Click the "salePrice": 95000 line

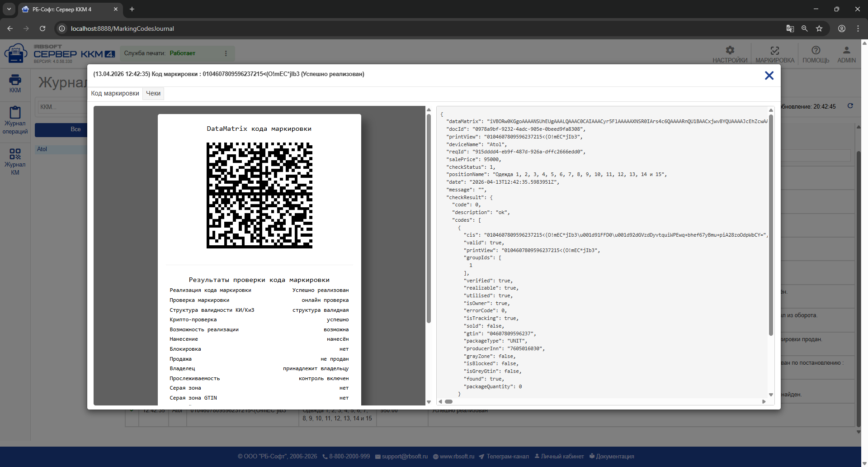point(474,160)
